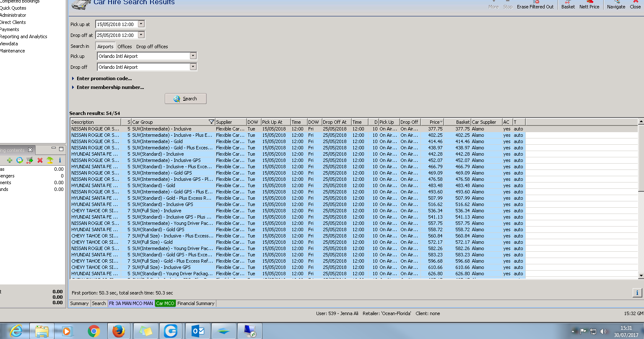Switch to the Flt 3A MAN MCO MAN tab

pyautogui.click(x=131, y=303)
